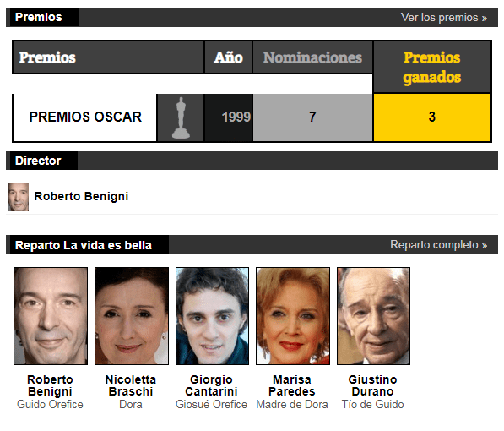
Task: Select Roberto Benigni cast photo
Action: (x=51, y=316)
